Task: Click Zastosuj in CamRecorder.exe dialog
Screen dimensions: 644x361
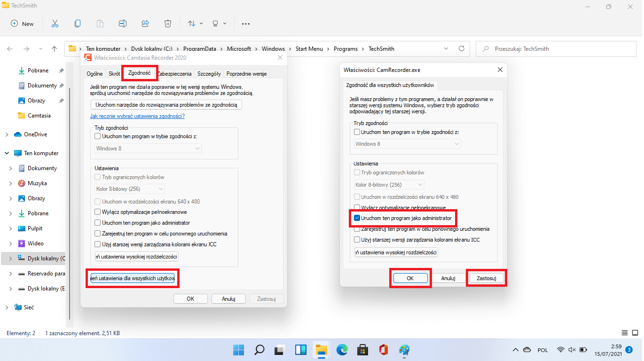Action: [487, 278]
